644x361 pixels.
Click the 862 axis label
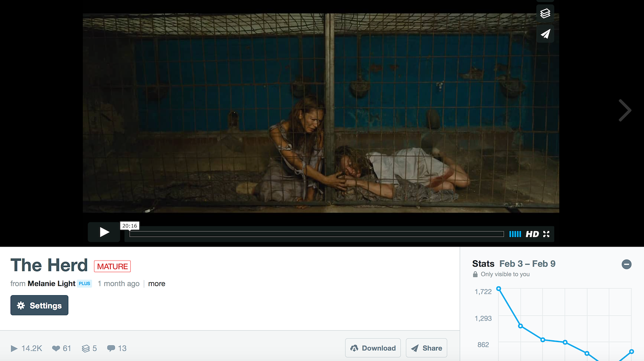click(483, 344)
